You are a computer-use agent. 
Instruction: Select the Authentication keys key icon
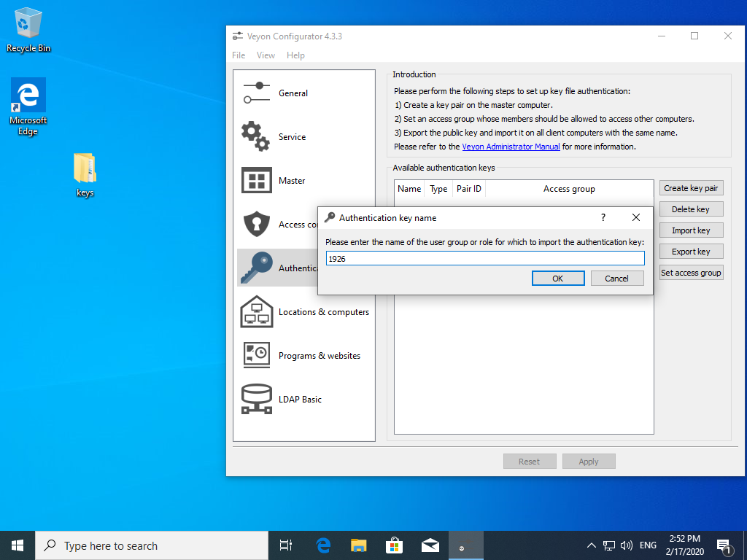point(256,268)
